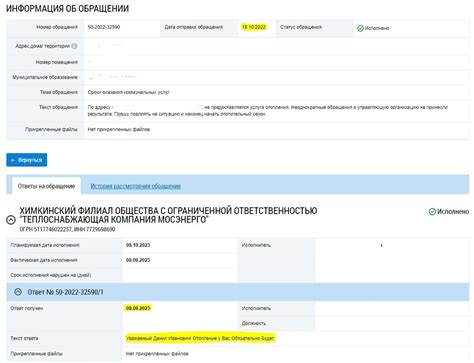
Task: Click the highlighted reply text Уважаемый Данил Иванович
Action: 200,338
